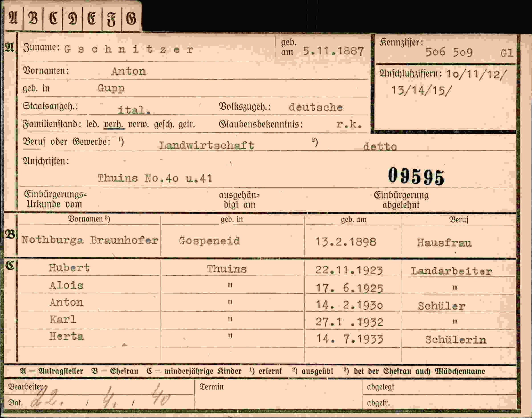This screenshot has height=418, width=532.
Task: Click Hubert's occupation 'Landarbeiter'
Action: pos(451,271)
